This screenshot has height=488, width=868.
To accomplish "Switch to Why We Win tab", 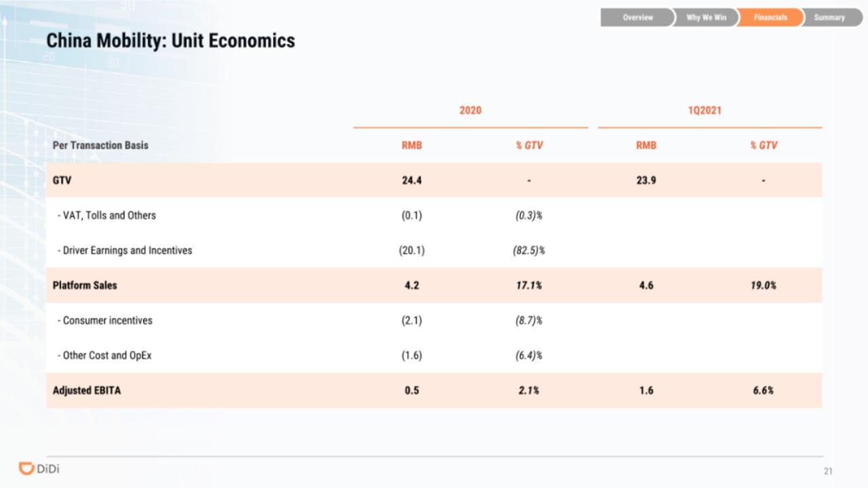I will point(706,18).
